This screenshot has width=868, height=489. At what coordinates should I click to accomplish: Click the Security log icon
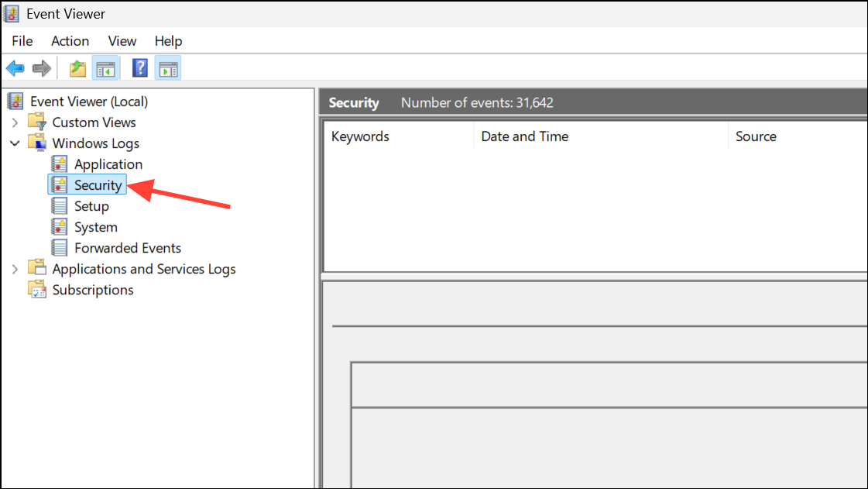[x=59, y=185]
